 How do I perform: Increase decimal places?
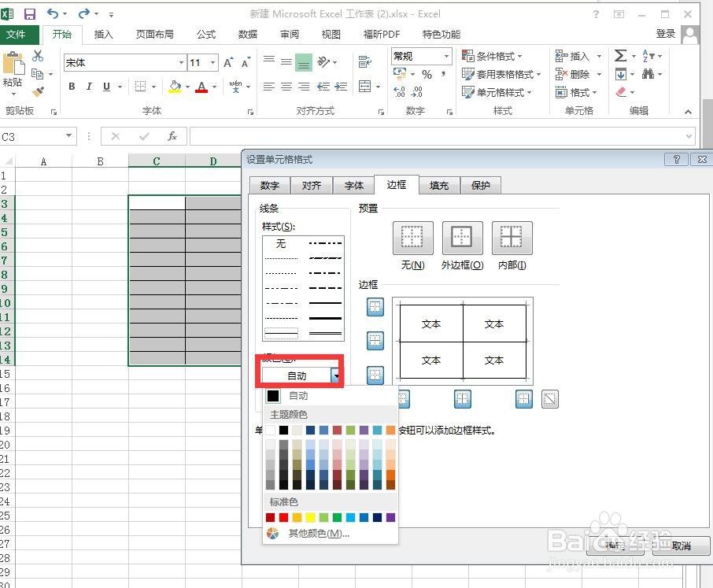399,92
